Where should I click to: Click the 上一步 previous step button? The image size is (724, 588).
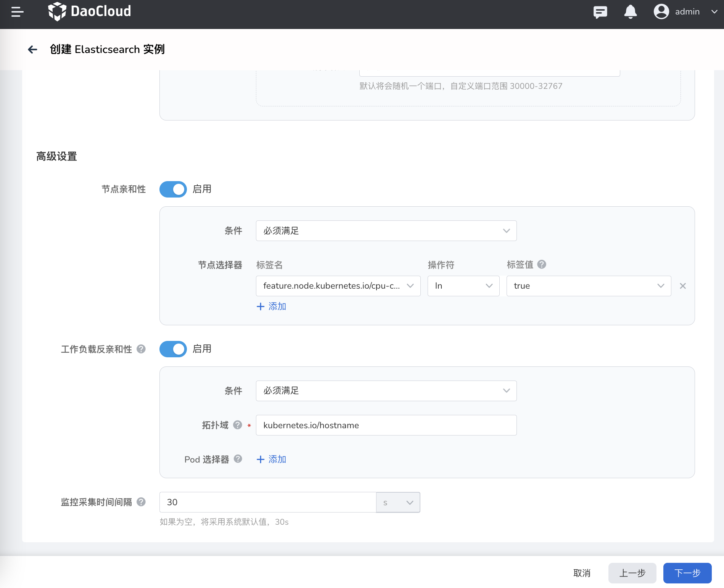632,573
